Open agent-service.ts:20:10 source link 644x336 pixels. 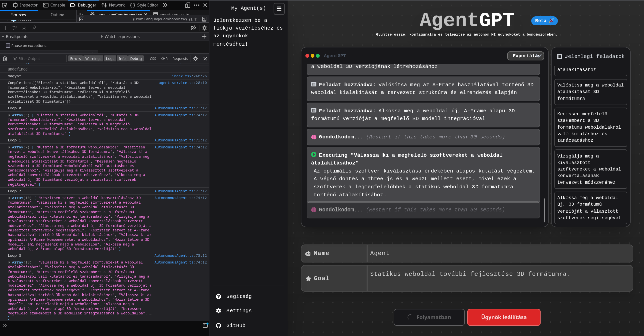coord(183,83)
